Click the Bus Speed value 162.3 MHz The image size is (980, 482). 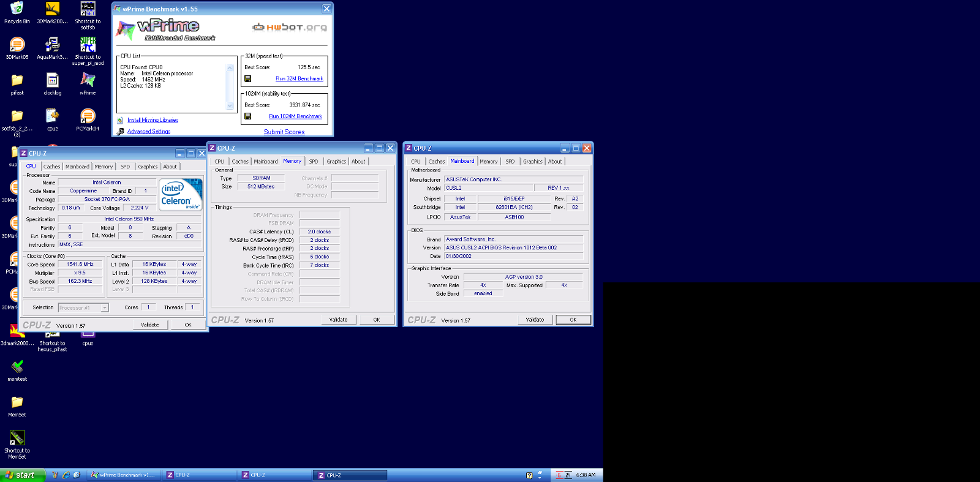(80, 281)
